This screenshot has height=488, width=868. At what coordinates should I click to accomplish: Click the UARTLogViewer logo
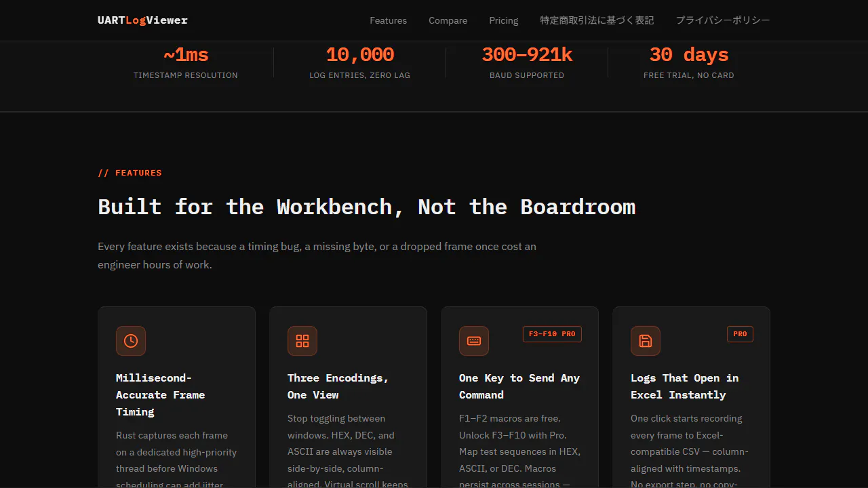click(x=142, y=20)
